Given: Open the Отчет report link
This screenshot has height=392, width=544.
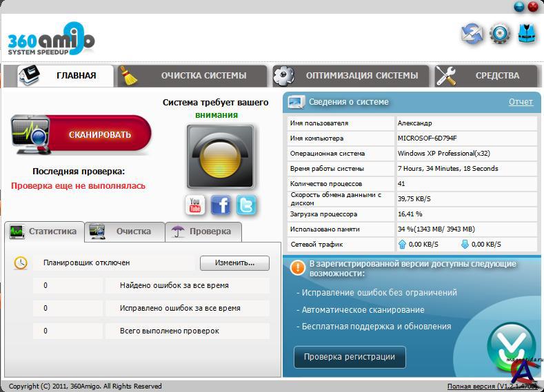Looking at the screenshot, I should coord(521,102).
